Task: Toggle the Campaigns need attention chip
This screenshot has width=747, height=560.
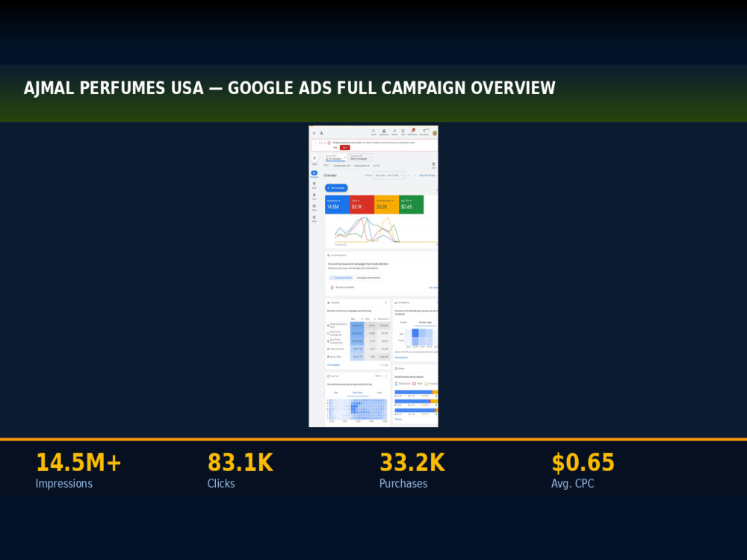Action: point(369,278)
